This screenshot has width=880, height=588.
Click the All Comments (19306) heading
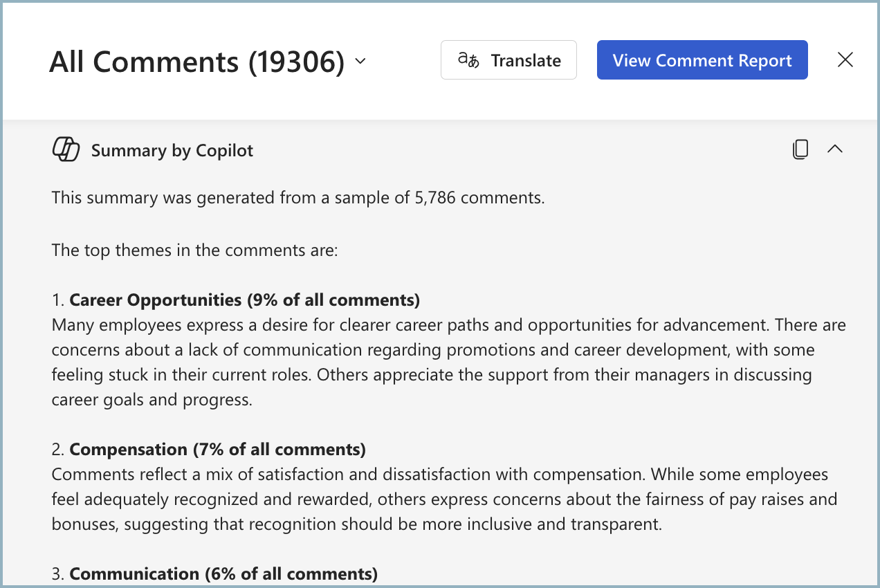click(196, 62)
